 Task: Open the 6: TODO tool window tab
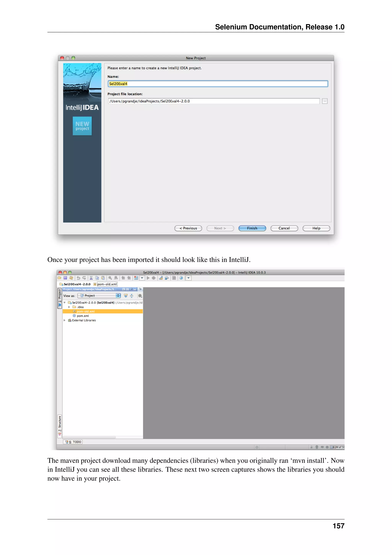click(x=73, y=442)
